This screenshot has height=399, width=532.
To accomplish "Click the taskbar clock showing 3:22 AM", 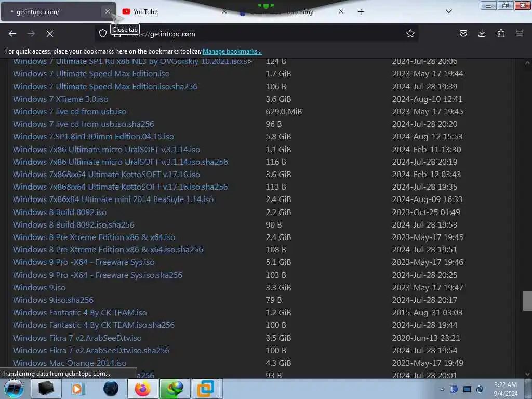I will pyautogui.click(x=506, y=389).
